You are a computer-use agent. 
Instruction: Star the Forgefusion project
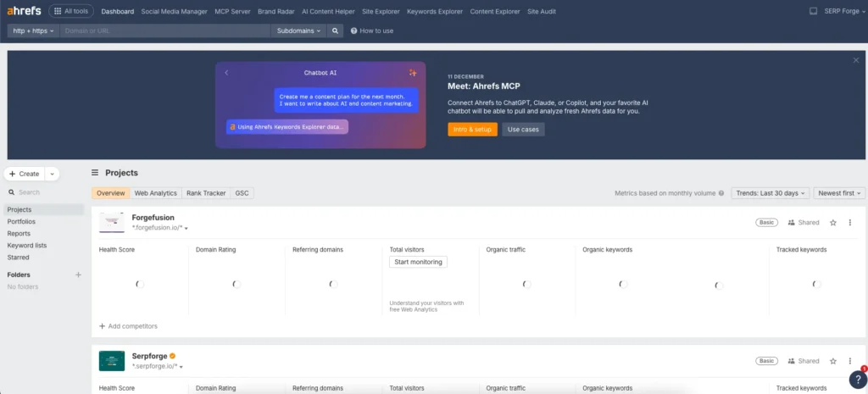pyautogui.click(x=833, y=223)
